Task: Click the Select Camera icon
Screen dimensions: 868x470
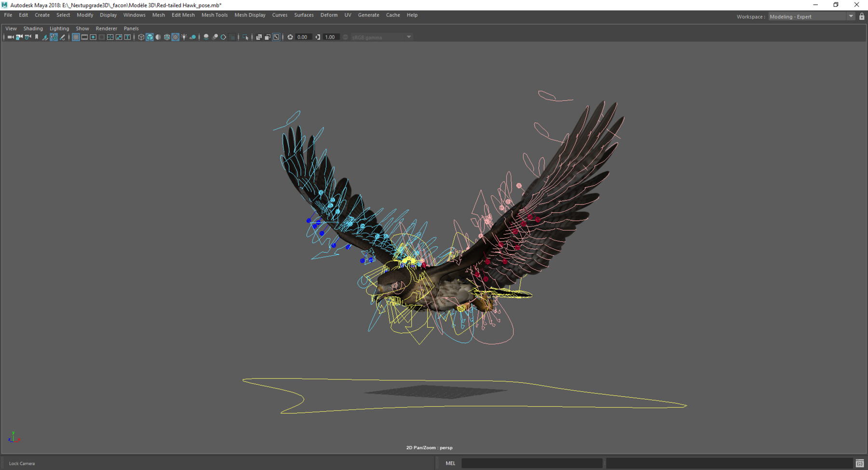Action: click(x=11, y=37)
